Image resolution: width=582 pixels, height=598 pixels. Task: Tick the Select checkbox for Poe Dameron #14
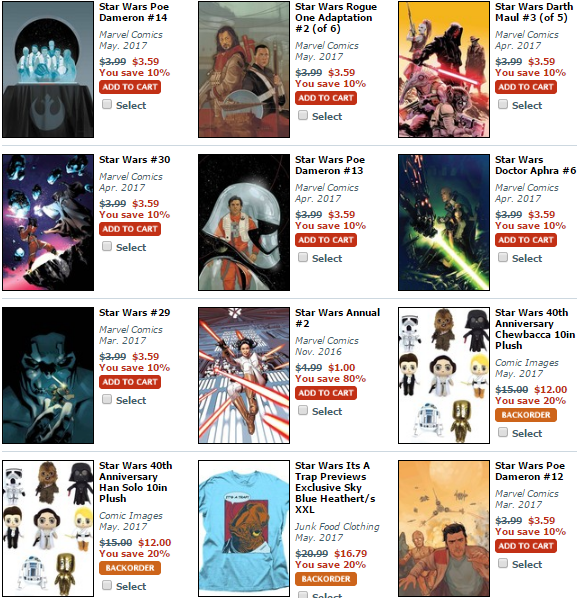tap(107, 104)
